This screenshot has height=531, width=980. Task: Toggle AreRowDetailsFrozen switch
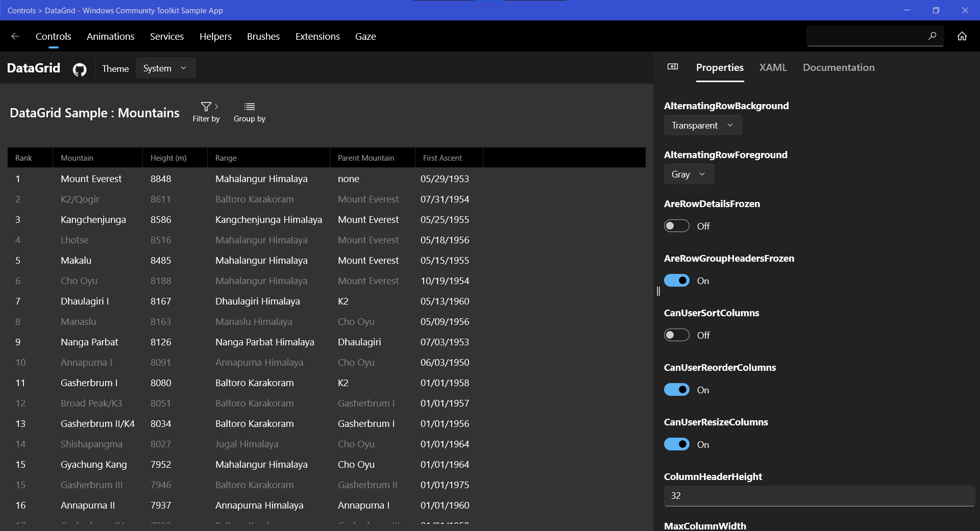(677, 226)
